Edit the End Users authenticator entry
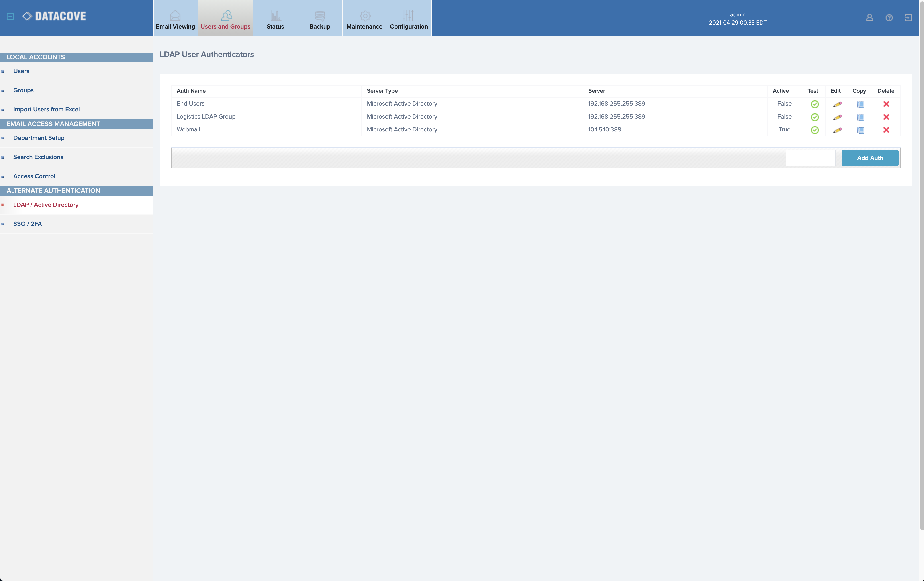 (x=837, y=104)
